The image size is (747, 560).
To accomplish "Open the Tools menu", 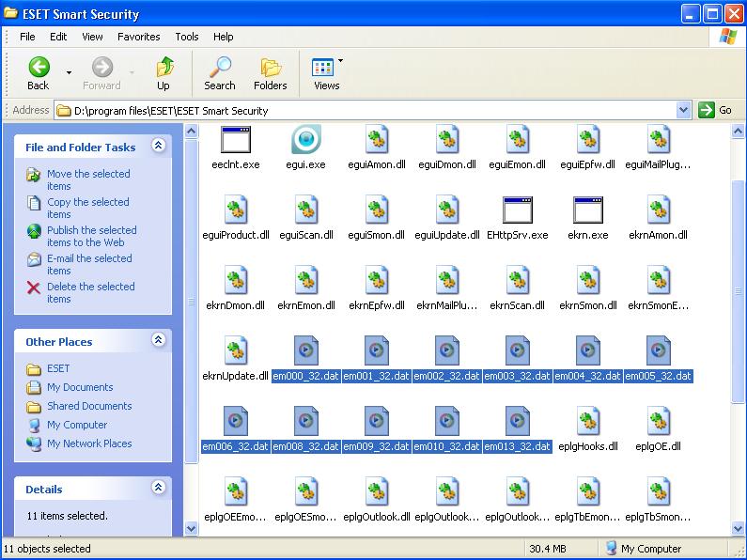I will coord(187,37).
